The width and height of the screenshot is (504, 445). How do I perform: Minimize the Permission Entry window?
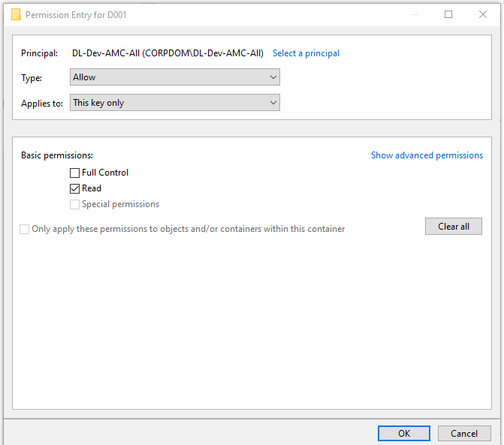(x=415, y=14)
